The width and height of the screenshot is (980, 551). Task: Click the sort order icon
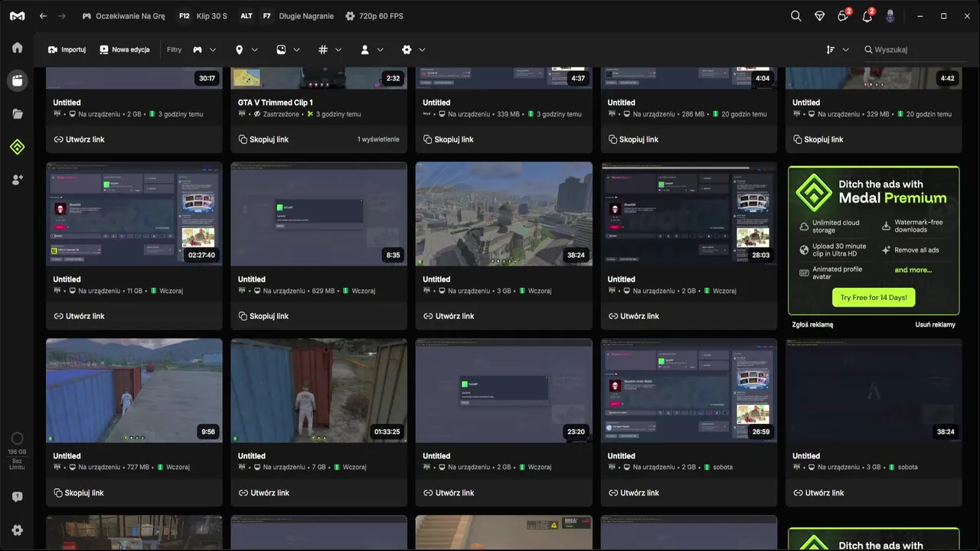831,50
